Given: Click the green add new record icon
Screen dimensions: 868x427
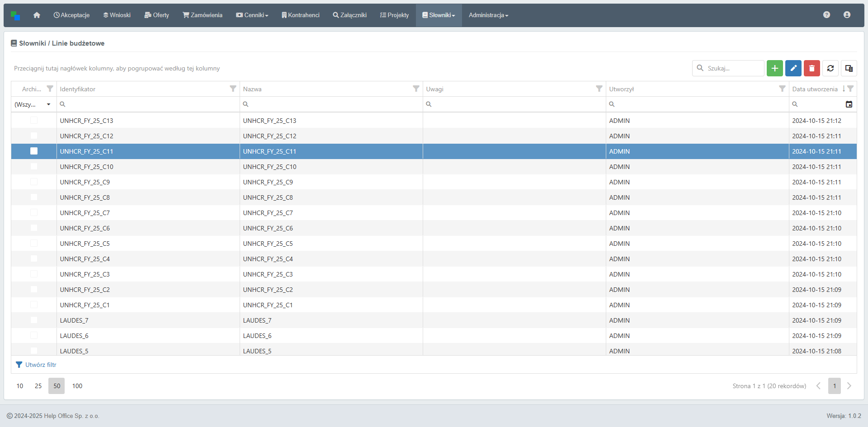Looking at the screenshot, I should click(774, 68).
